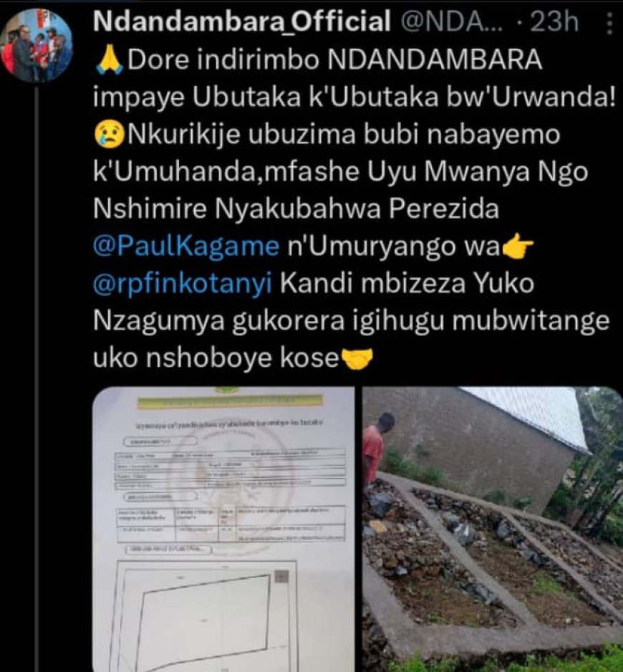Open the land document photo

pyautogui.click(x=223, y=529)
